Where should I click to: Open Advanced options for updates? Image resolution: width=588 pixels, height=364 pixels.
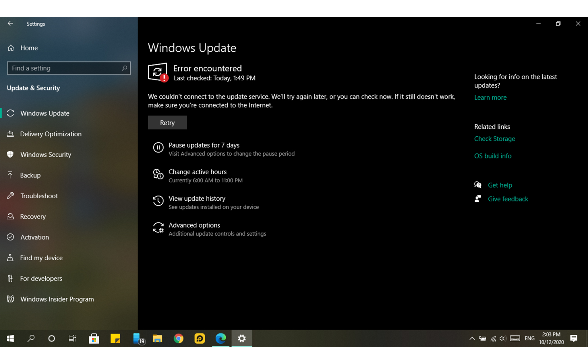(x=194, y=225)
